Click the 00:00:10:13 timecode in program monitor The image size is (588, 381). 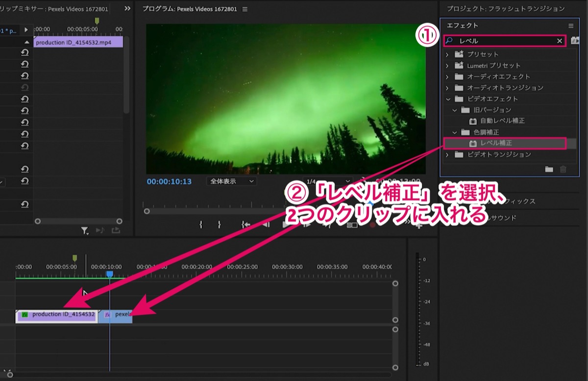169,181
